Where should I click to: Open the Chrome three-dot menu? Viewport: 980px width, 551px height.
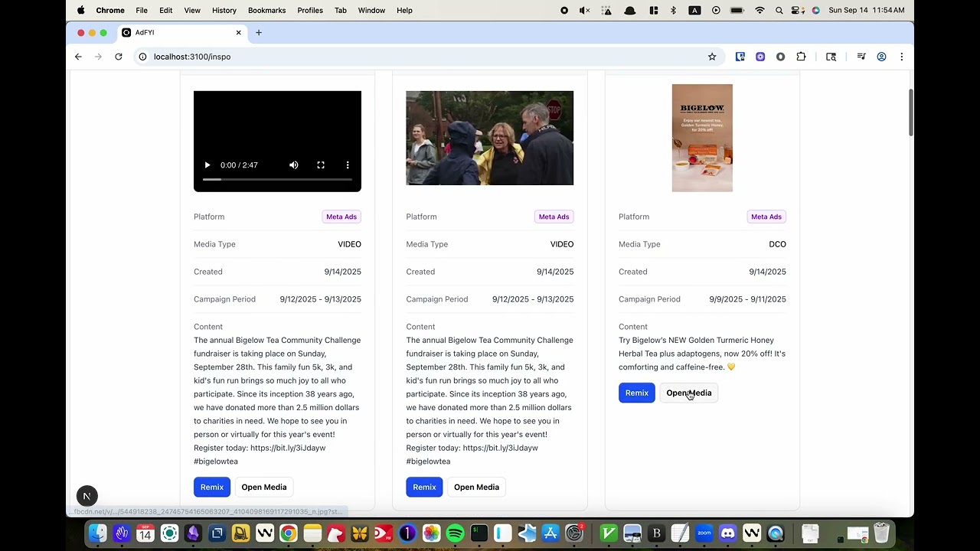tap(901, 57)
